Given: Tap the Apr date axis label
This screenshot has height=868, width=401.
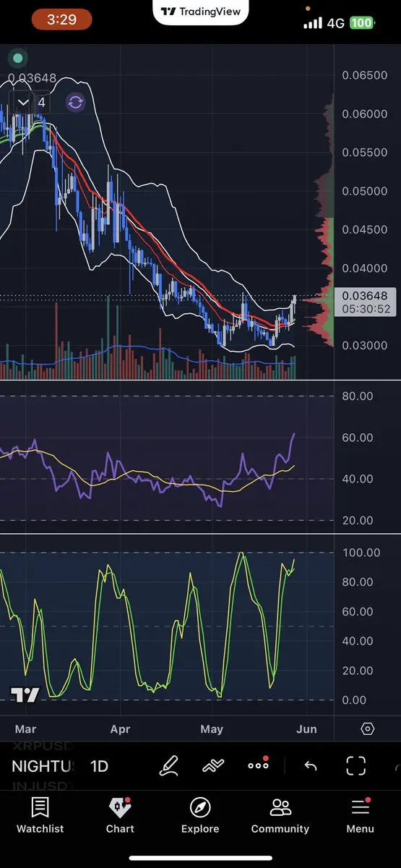Looking at the screenshot, I should [x=120, y=728].
